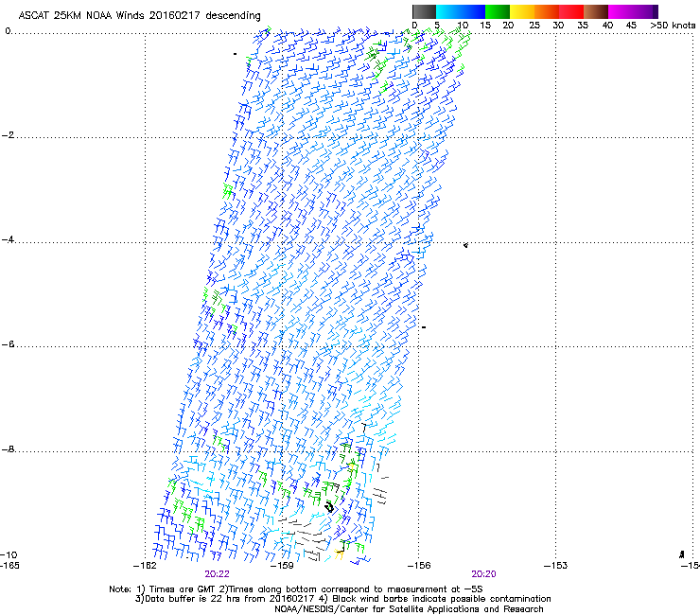
Task: Click the longitude label -153
Action: (556, 566)
